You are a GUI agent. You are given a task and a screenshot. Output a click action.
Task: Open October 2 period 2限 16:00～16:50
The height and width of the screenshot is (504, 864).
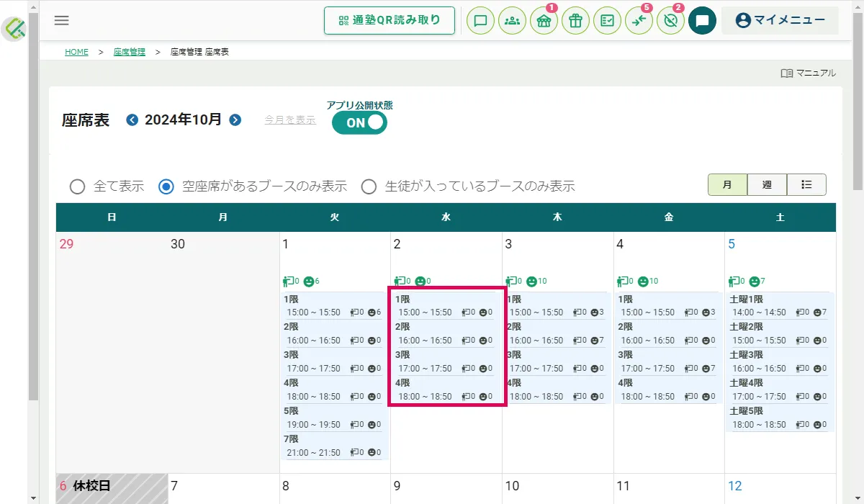point(445,334)
